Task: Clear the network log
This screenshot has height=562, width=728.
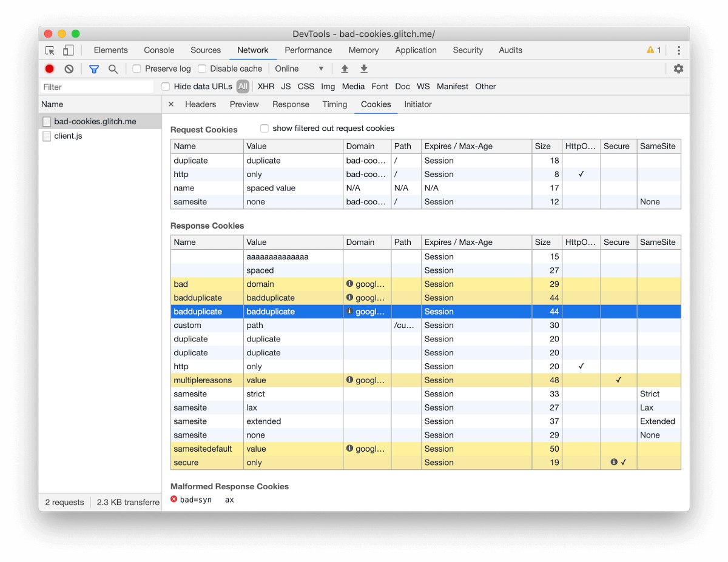Action: tap(69, 69)
